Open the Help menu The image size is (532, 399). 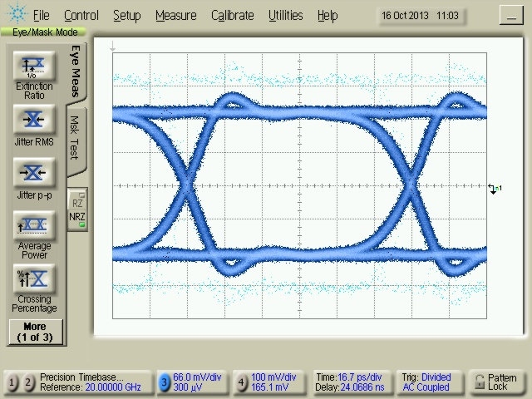click(x=328, y=16)
